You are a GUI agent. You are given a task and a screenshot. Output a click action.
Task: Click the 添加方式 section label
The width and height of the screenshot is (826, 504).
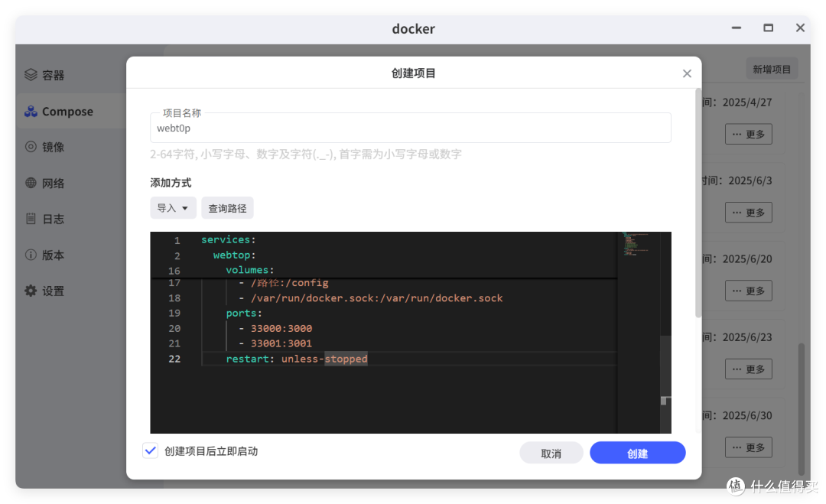171,183
